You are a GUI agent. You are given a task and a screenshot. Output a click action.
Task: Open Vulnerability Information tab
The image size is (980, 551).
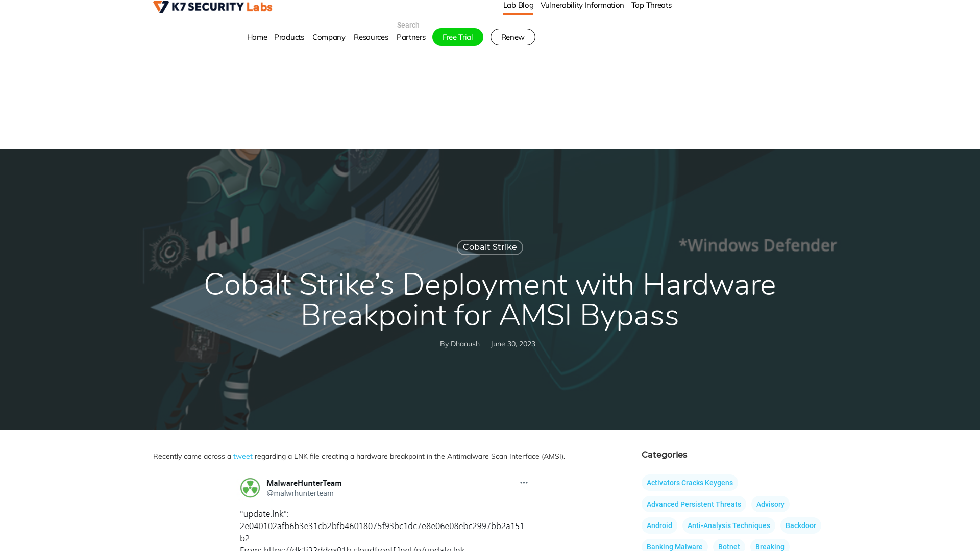click(582, 5)
